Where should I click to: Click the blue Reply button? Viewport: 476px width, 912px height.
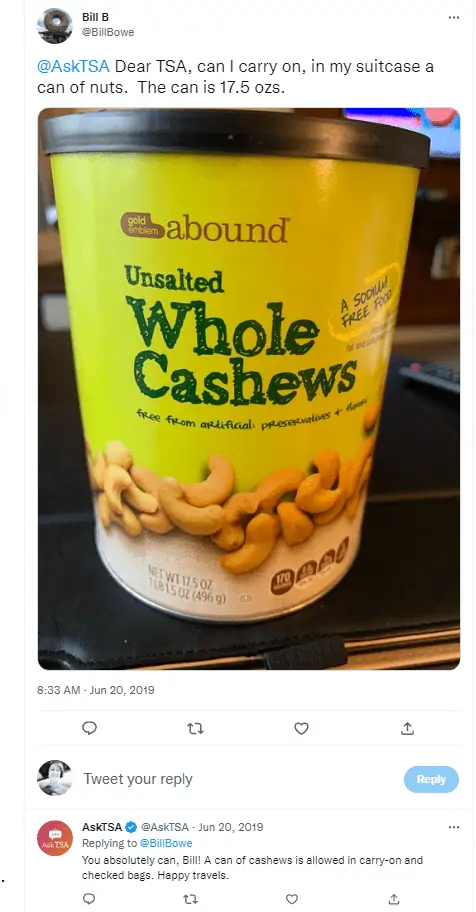pos(431,779)
